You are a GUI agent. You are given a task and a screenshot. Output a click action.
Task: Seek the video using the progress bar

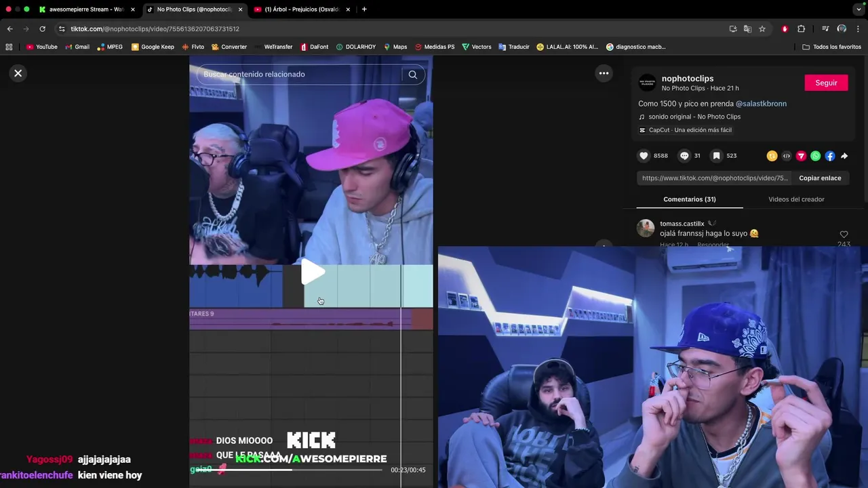(290, 470)
